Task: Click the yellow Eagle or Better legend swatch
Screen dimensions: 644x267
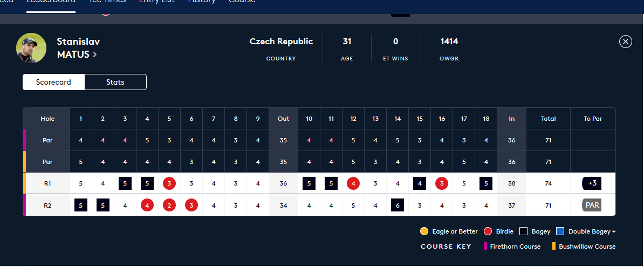Action: click(x=424, y=231)
